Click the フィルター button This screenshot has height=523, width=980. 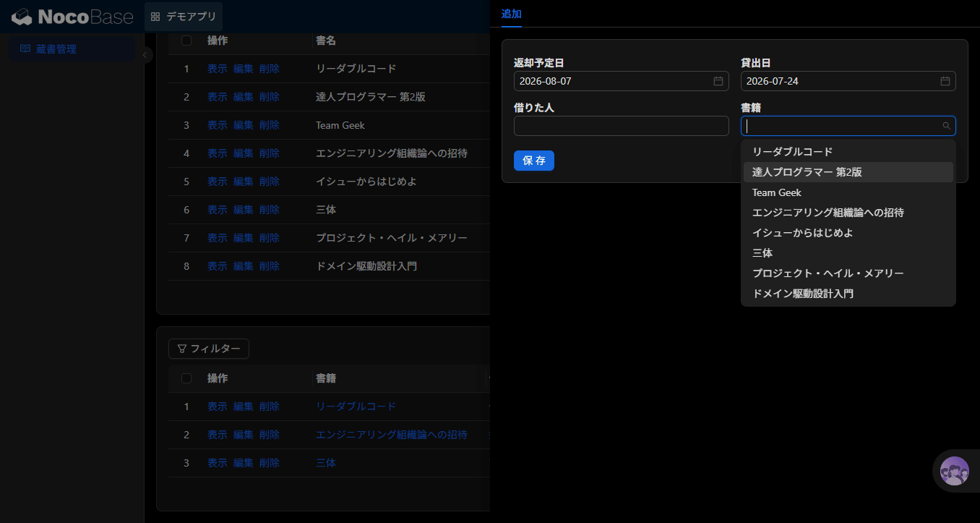(x=209, y=349)
